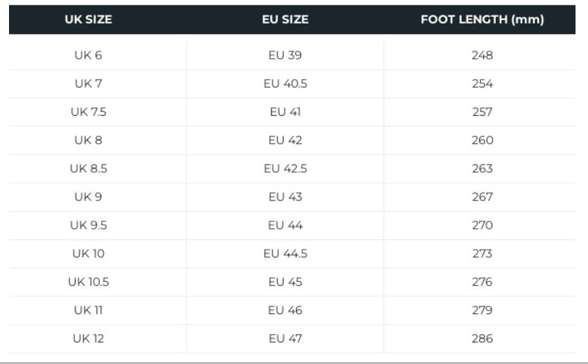The height and width of the screenshot is (364, 588).
Task: Click the EU SIZE column header
Action: click(285, 19)
